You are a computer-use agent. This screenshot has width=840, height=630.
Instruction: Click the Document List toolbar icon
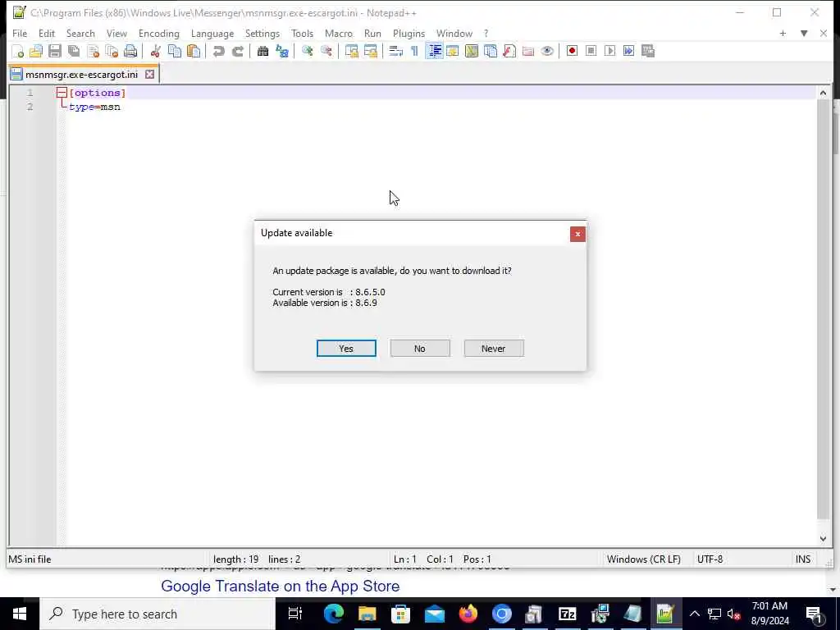491,51
